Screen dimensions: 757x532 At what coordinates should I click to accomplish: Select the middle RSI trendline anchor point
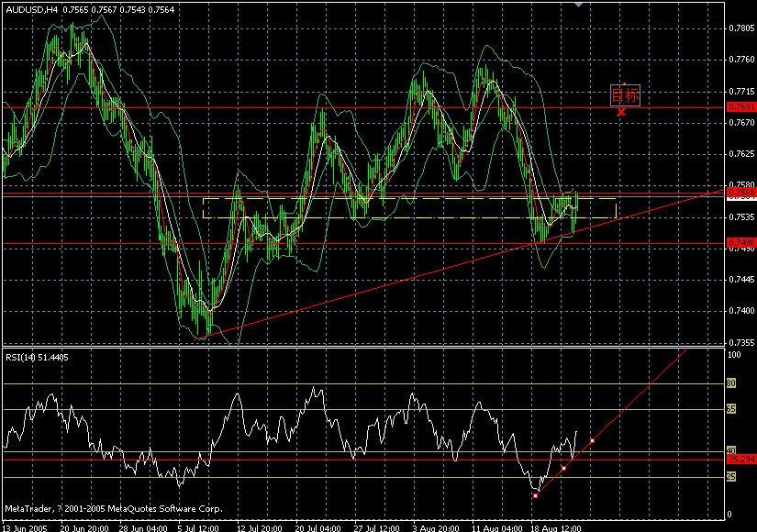(x=563, y=469)
